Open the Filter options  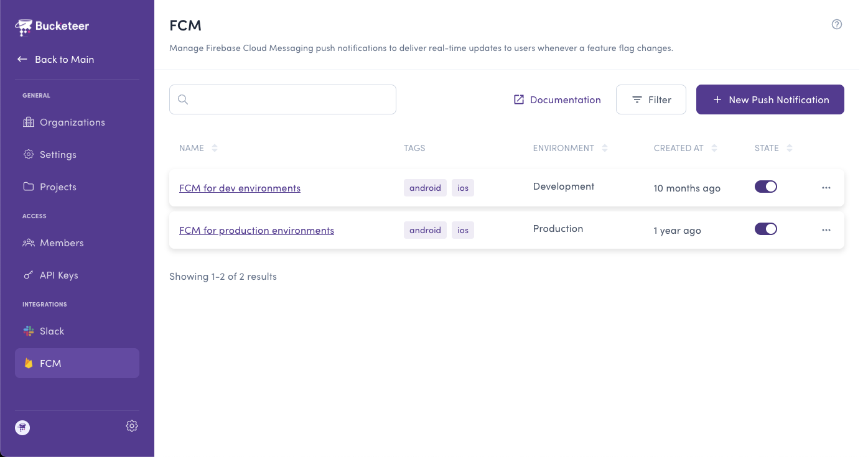[x=651, y=99]
